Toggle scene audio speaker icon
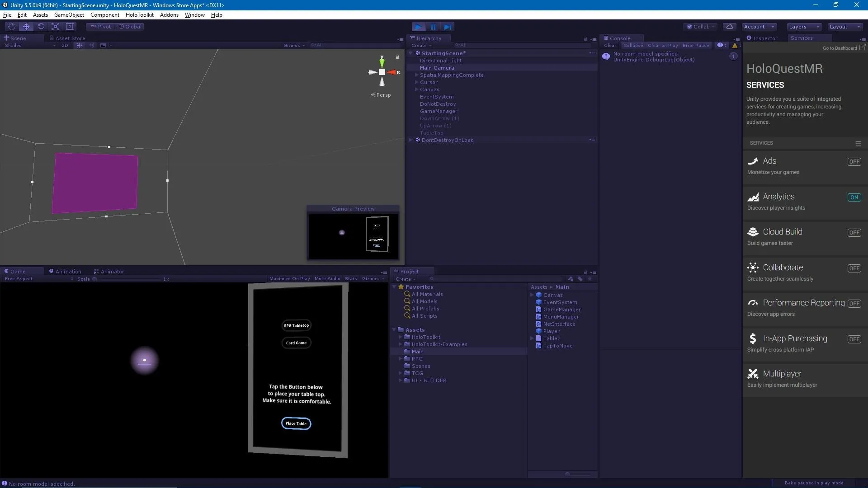 (92, 45)
